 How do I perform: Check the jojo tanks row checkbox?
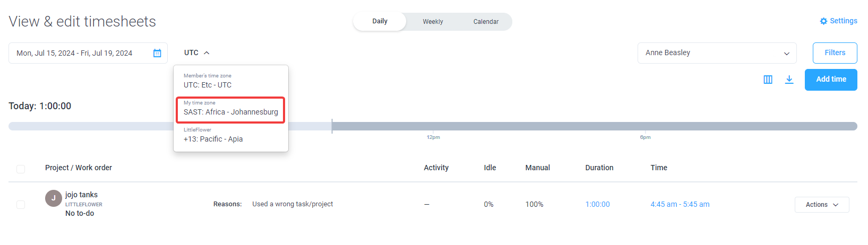click(x=21, y=205)
